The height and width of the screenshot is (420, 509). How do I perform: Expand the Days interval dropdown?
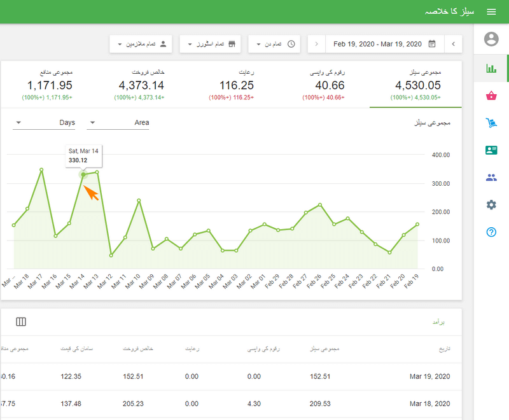coord(43,122)
